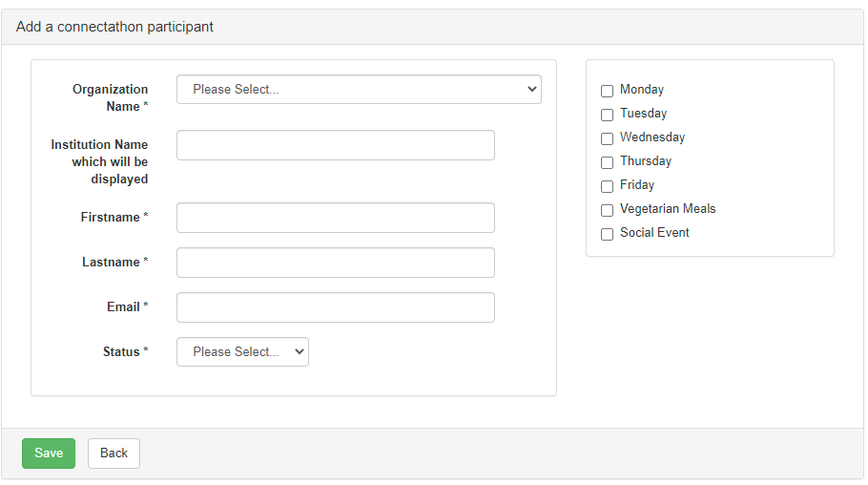
Task: Click the Social Event label text
Action: point(654,233)
